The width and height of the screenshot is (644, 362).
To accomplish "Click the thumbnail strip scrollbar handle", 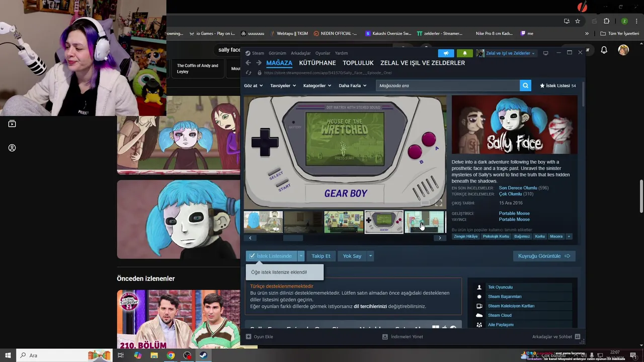I will tap(293, 238).
